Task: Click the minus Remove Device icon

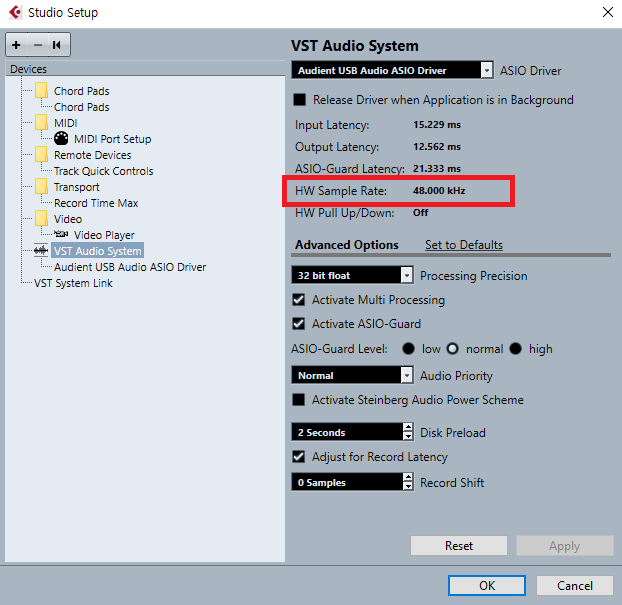Action: 38,45
